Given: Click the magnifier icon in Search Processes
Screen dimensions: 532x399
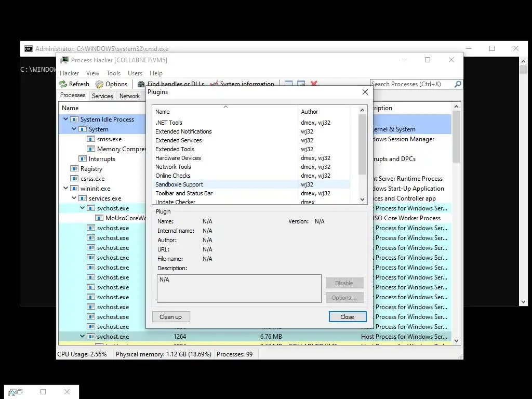Looking at the screenshot, I should [x=458, y=84].
